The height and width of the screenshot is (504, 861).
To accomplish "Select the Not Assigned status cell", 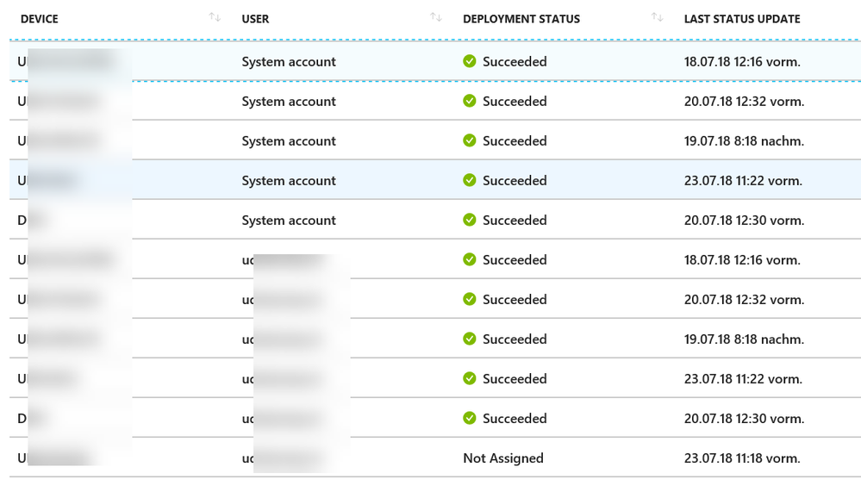I will [x=502, y=458].
